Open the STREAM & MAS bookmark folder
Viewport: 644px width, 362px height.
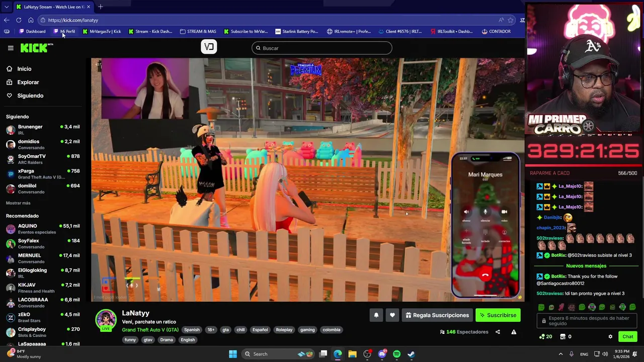198,31
